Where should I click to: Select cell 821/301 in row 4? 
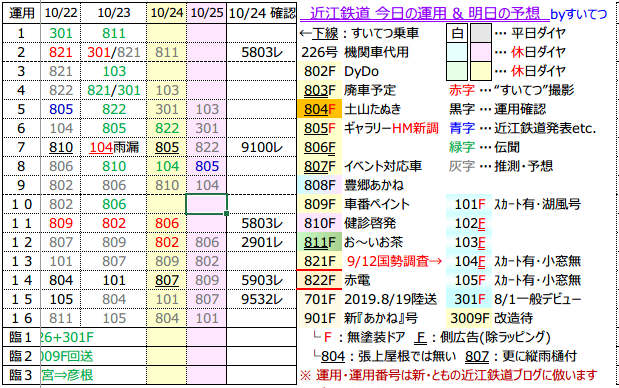(114, 90)
